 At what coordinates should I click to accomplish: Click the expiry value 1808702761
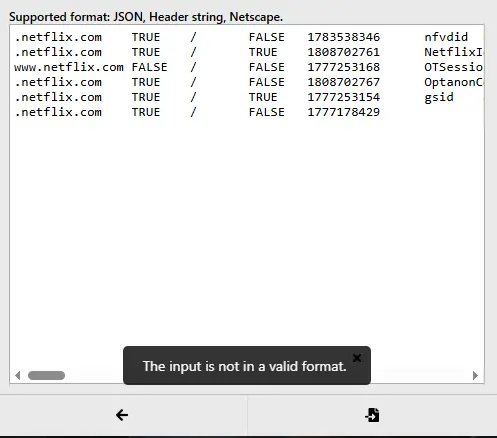click(x=343, y=52)
